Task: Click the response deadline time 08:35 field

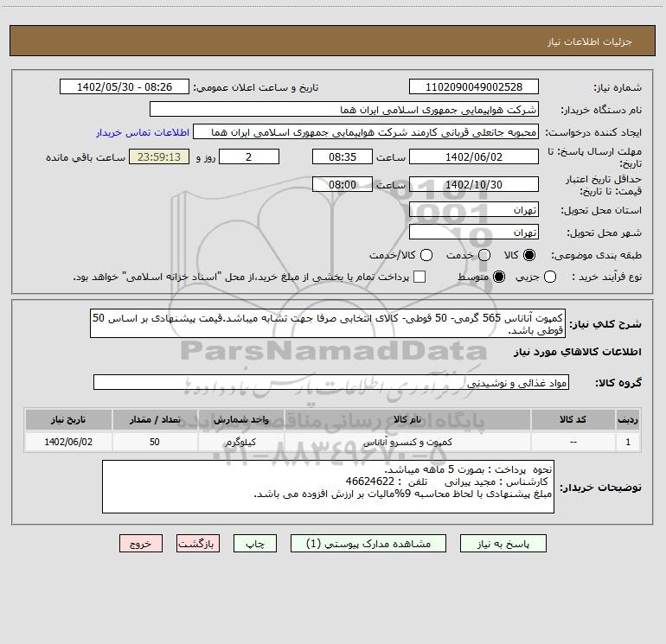Action: click(x=343, y=156)
